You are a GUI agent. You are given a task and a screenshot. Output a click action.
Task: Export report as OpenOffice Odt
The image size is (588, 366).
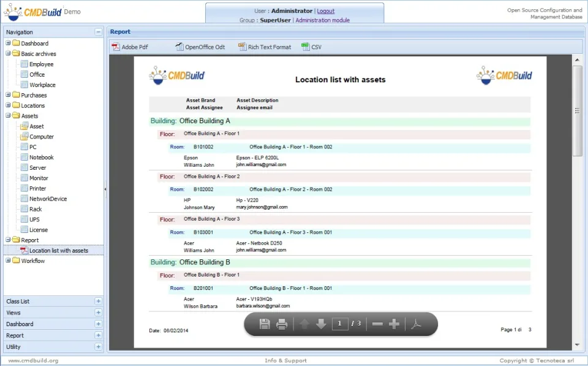pyautogui.click(x=200, y=47)
